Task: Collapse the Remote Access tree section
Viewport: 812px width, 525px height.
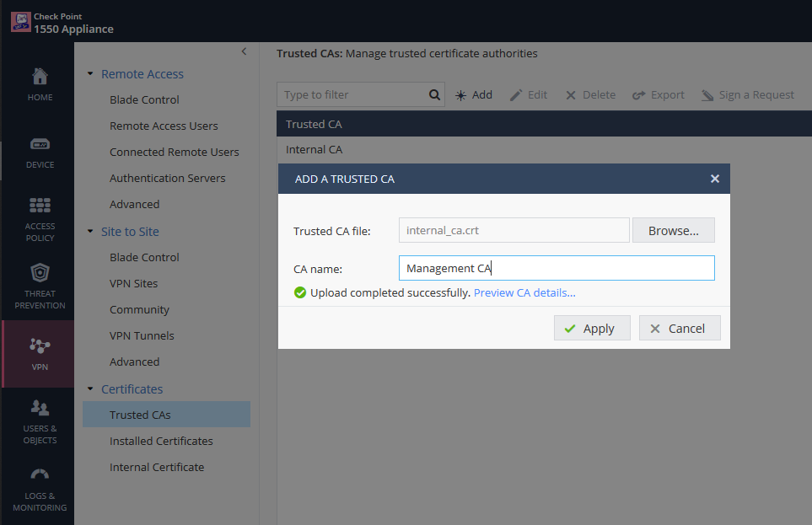Action: click(90, 74)
